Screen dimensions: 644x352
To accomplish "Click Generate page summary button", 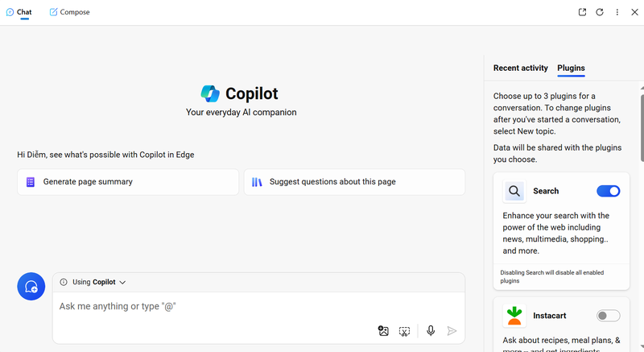I will 128,182.
